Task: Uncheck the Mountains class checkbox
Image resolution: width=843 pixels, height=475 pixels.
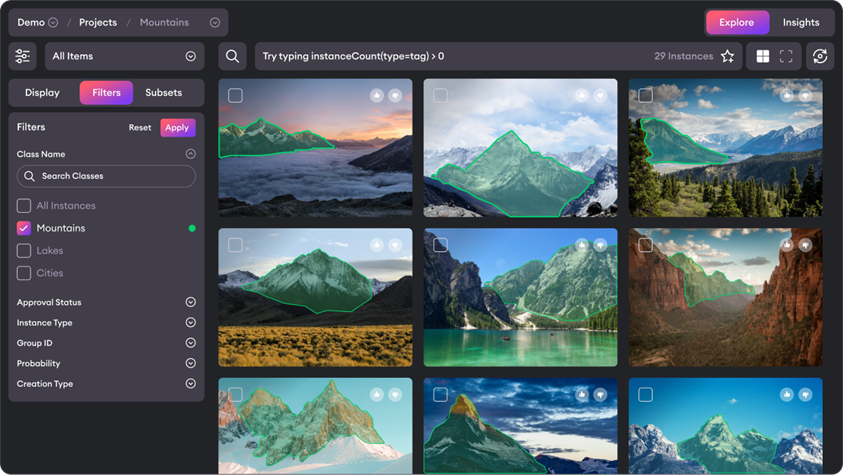Action: click(x=24, y=228)
